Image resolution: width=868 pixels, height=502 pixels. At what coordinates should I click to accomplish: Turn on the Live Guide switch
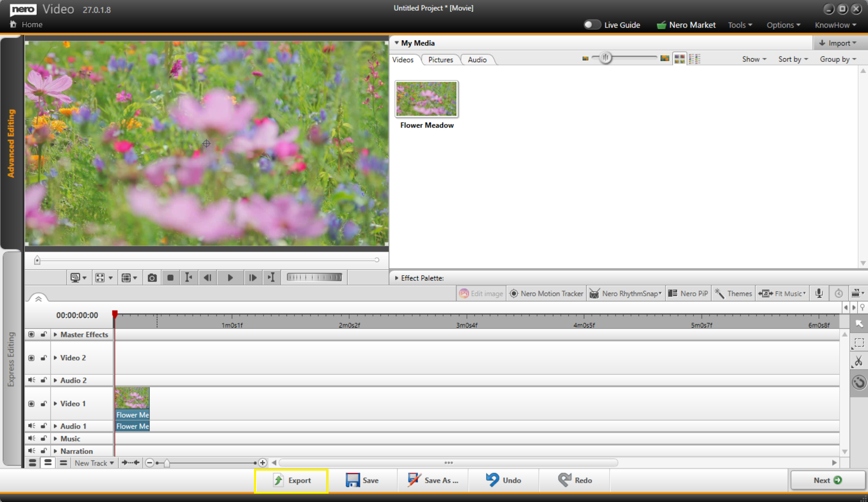(x=592, y=25)
